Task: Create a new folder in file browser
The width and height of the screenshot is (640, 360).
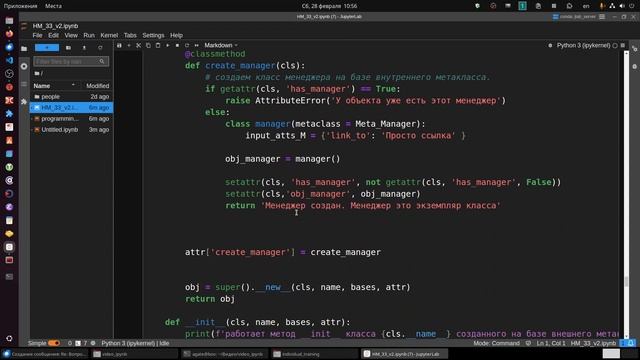Action: [68, 48]
